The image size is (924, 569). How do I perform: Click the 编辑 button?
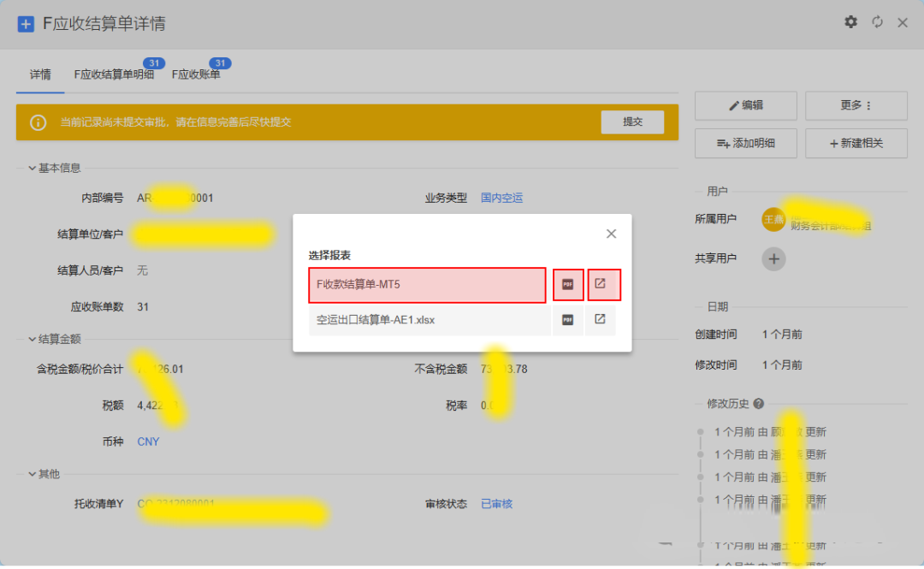[745, 105]
